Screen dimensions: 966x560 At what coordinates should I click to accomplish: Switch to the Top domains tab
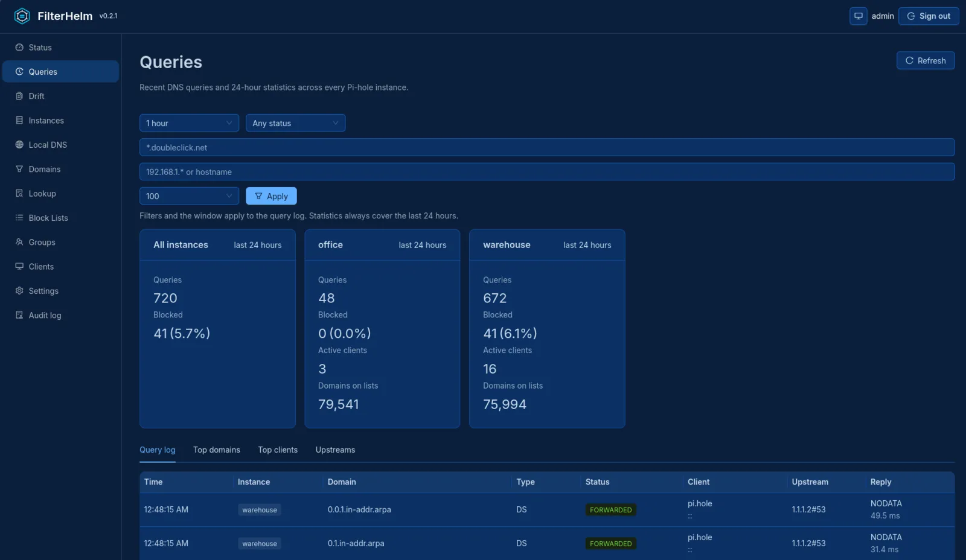tap(217, 450)
